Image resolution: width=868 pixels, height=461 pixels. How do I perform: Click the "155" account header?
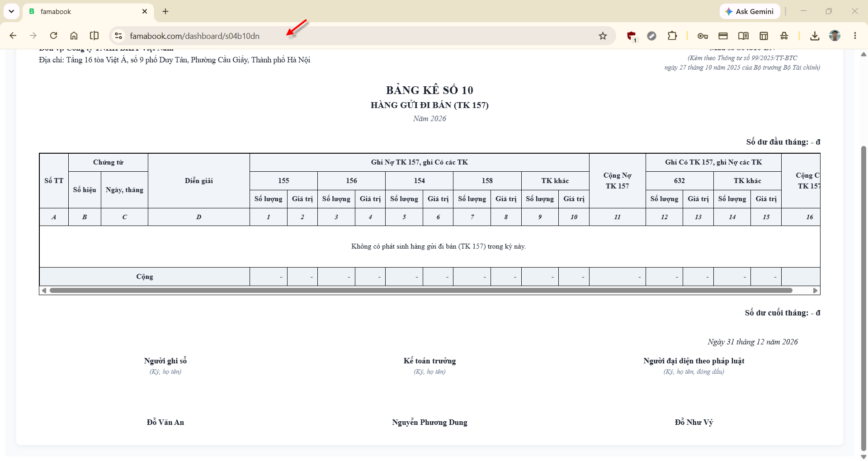pos(283,181)
